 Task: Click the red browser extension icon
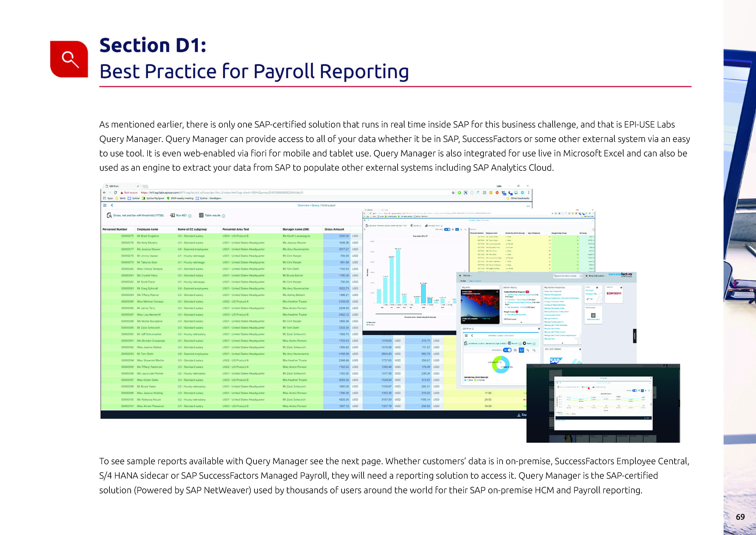pyautogui.click(x=497, y=193)
